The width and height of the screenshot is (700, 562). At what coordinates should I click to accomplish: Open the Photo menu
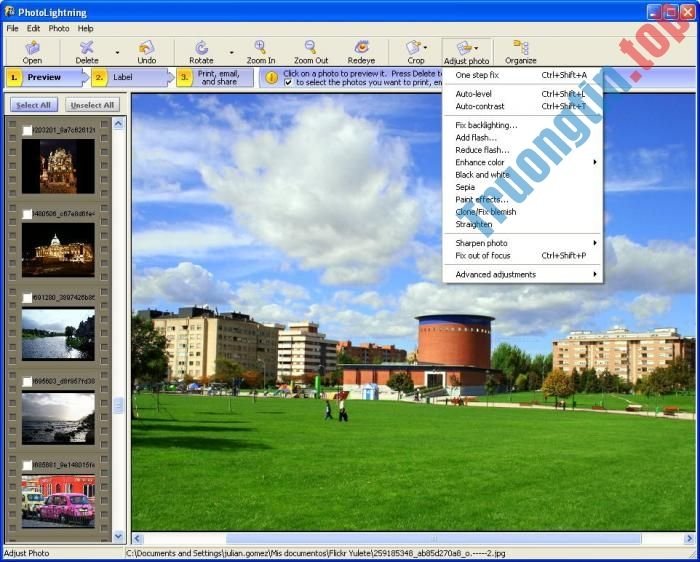(58, 28)
